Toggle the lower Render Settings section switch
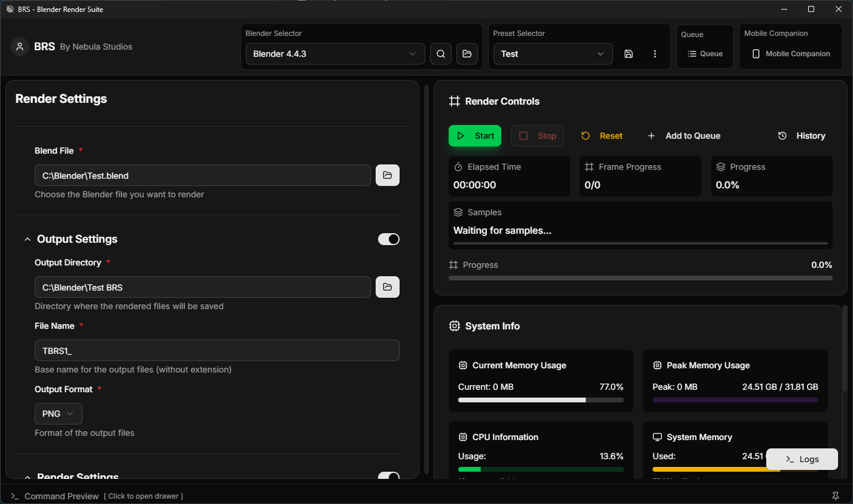853x504 pixels. pyautogui.click(x=389, y=476)
